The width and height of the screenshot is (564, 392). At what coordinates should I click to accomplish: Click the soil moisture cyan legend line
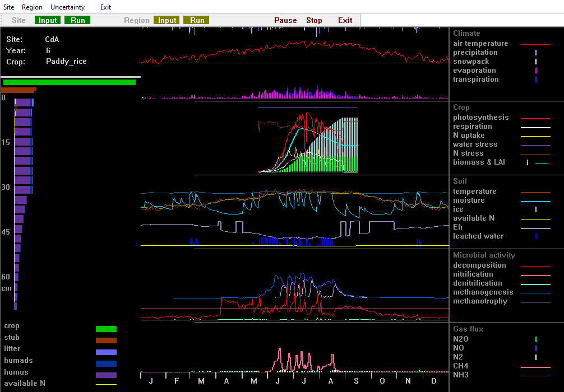click(535, 201)
